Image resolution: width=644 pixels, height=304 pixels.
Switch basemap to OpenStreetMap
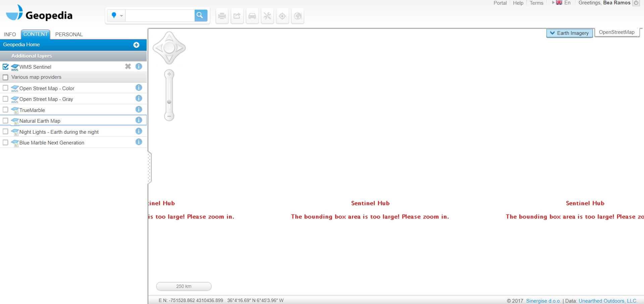coord(616,32)
